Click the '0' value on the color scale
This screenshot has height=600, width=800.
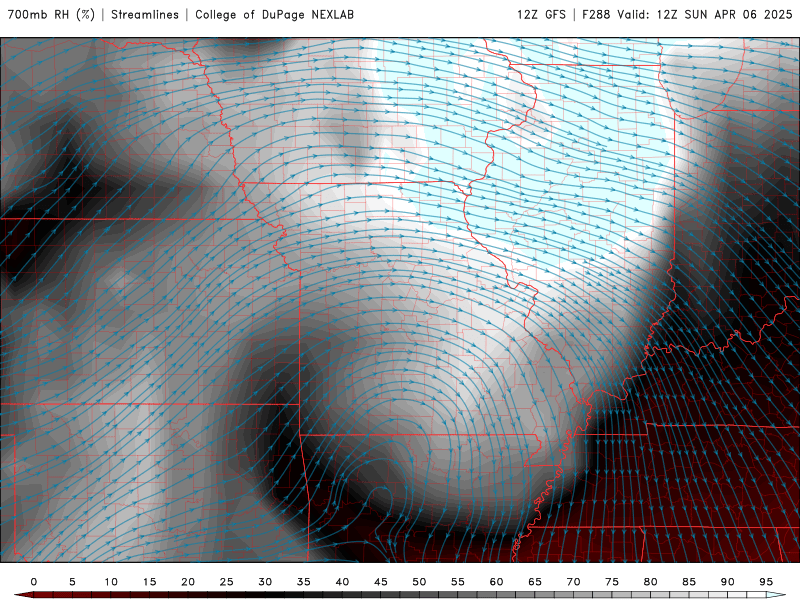point(34,582)
